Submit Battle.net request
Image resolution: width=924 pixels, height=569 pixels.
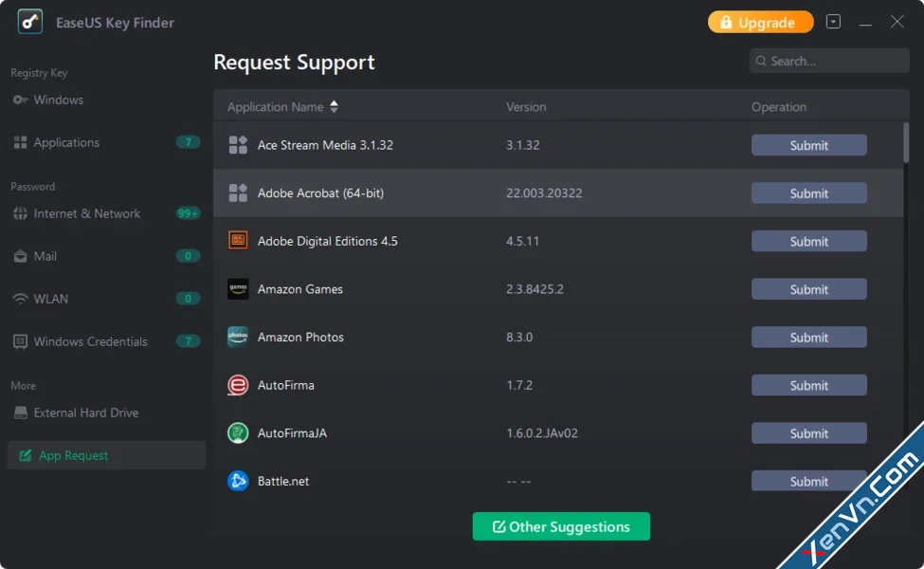coord(809,481)
